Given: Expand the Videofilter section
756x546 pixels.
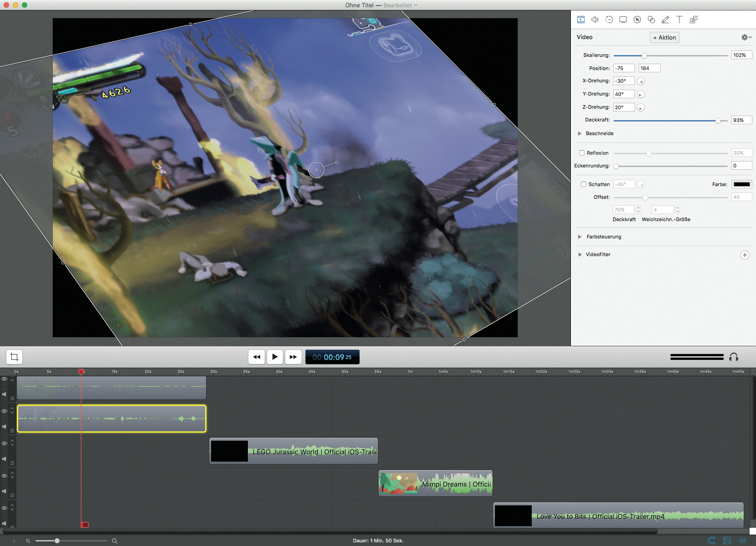Looking at the screenshot, I should coord(580,254).
